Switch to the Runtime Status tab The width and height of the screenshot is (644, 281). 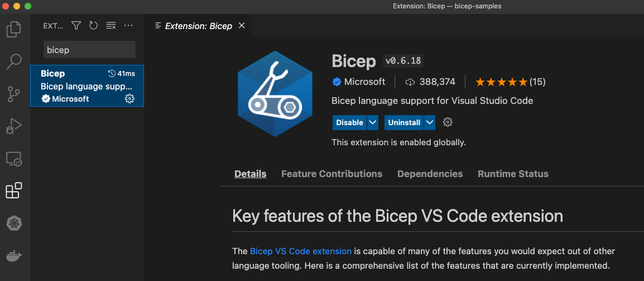513,174
